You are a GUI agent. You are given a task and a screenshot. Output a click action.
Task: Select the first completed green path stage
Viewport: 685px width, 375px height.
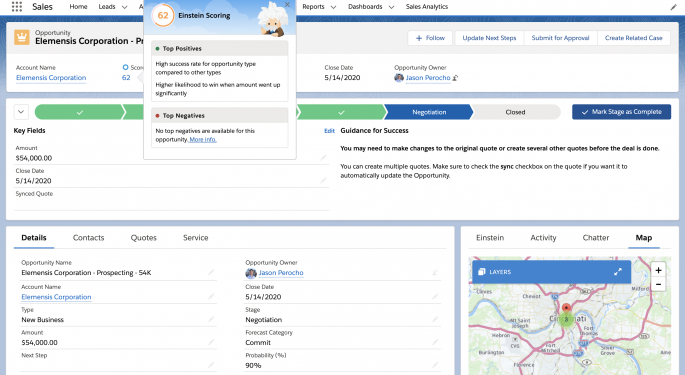point(80,112)
